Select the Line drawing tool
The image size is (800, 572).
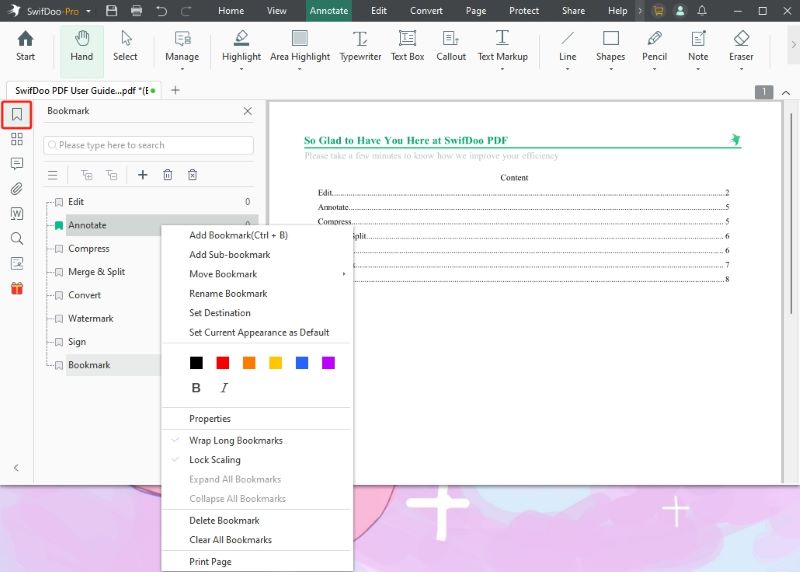[567, 48]
